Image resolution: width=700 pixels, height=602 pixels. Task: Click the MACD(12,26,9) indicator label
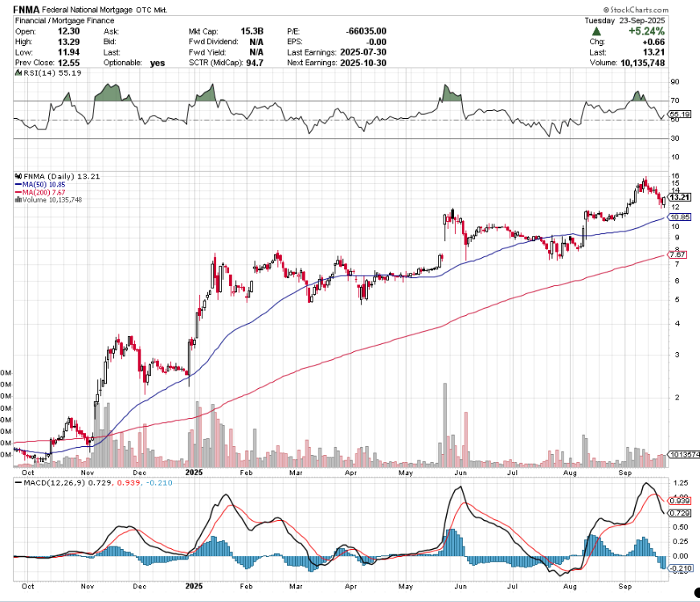pyautogui.click(x=54, y=483)
